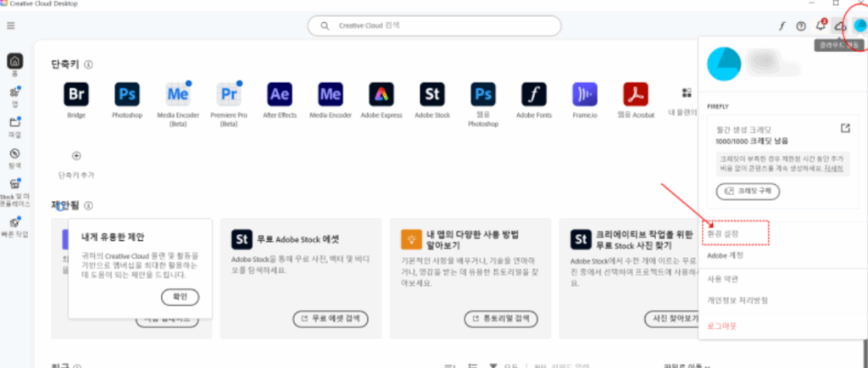The height and width of the screenshot is (368, 868).
Task: Open the 탐색 (Discover) sidebar section
Action: (15, 153)
